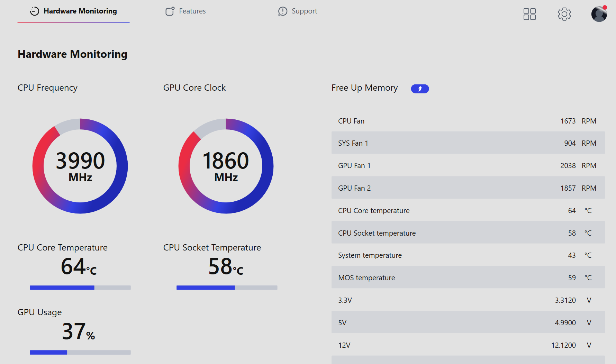Image resolution: width=616 pixels, height=364 pixels.
Task: Open the four-square apps grid
Action: click(x=529, y=14)
